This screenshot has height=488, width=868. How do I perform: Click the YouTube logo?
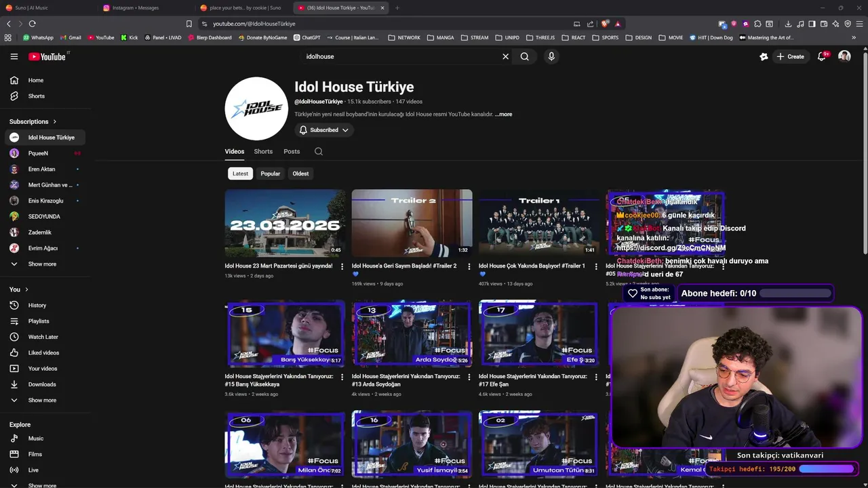(x=47, y=56)
